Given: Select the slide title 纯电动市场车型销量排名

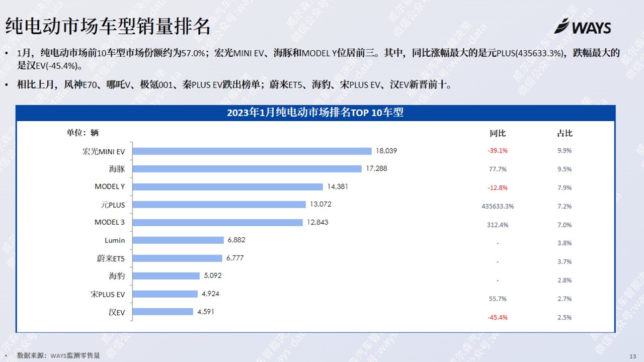Looking at the screenshot, I should click(x=108, y=26).
